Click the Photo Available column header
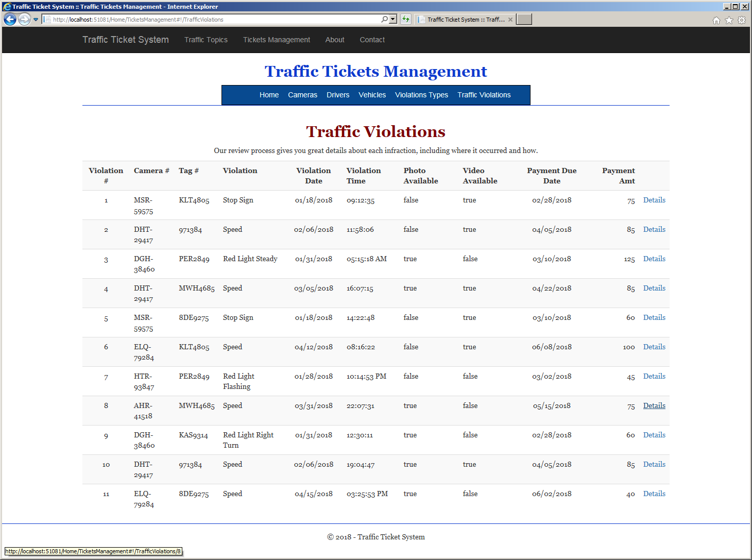 coord(421,176)
